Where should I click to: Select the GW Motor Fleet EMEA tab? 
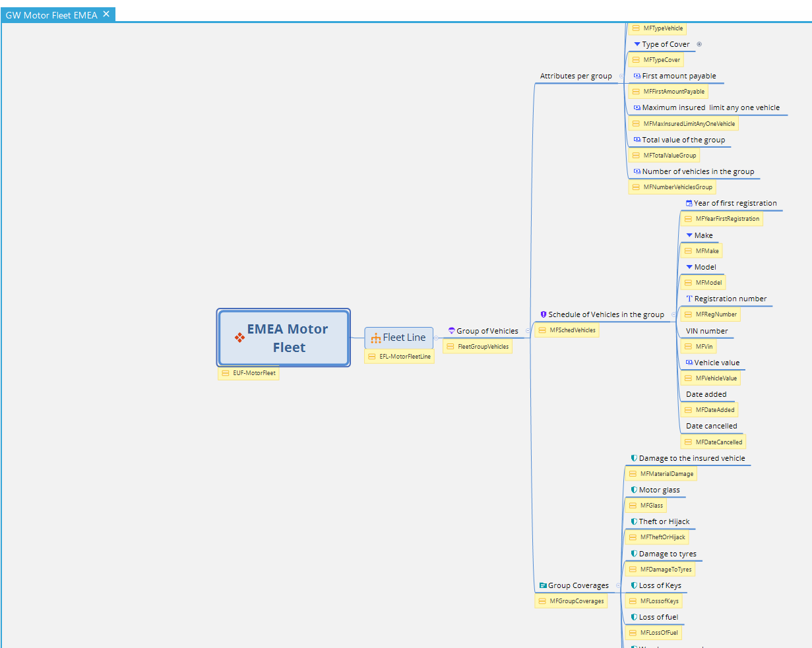tap(51, 15)
